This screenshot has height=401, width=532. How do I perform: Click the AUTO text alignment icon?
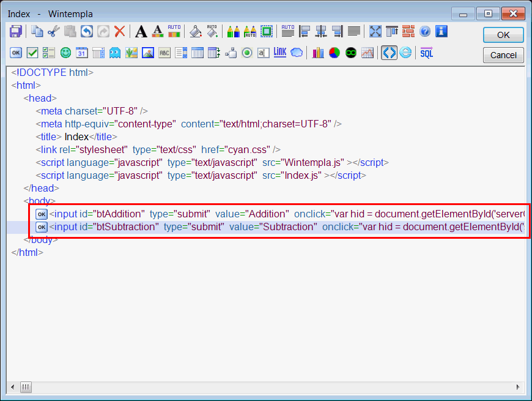tap(288, 31)
